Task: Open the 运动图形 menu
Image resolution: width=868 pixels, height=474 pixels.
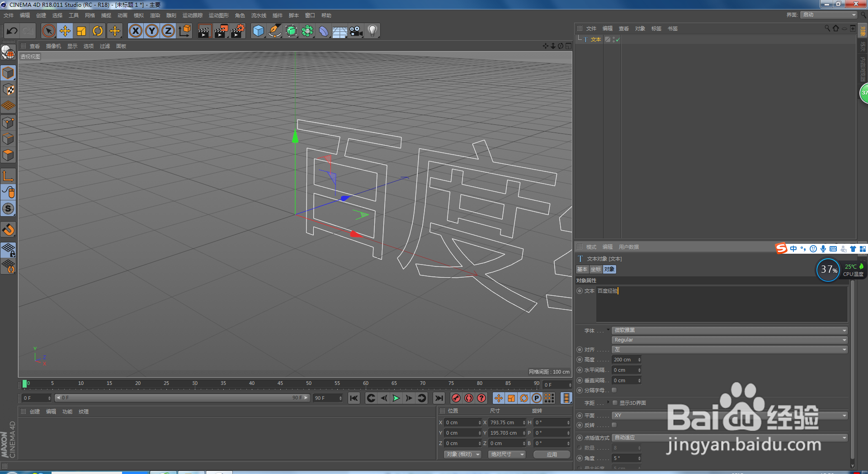Action: 219,15
